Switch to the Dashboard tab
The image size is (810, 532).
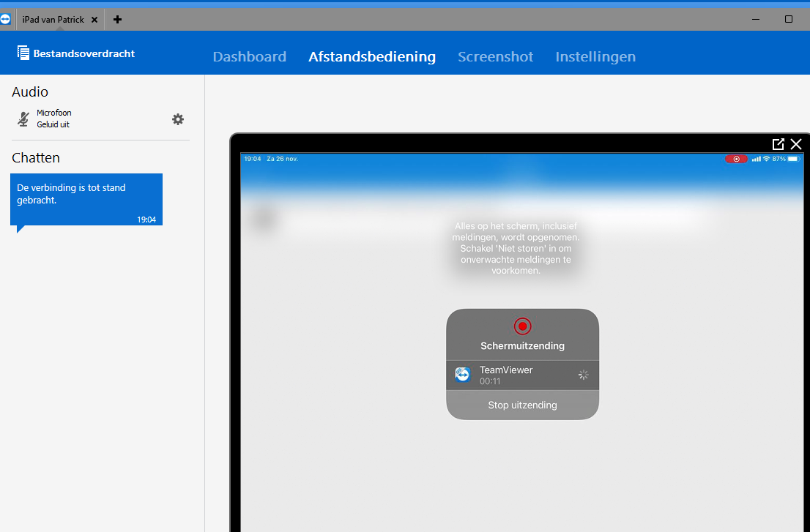point(250,56)
